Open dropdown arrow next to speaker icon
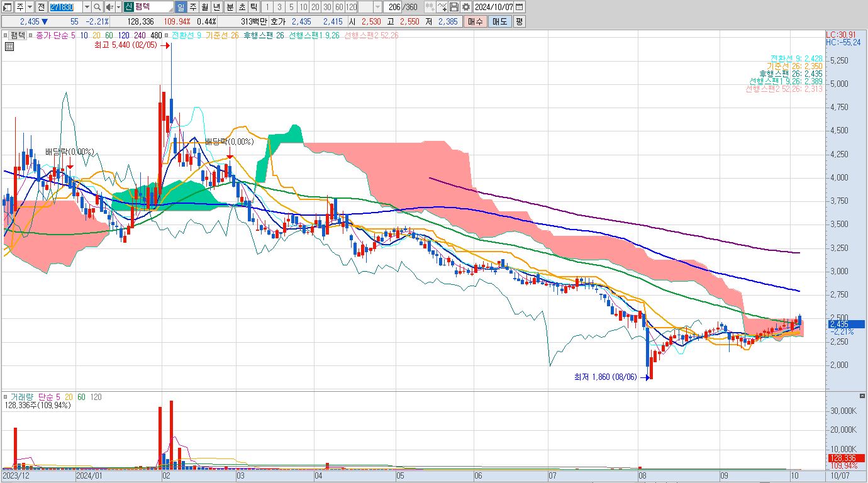 tap(118, 7)
